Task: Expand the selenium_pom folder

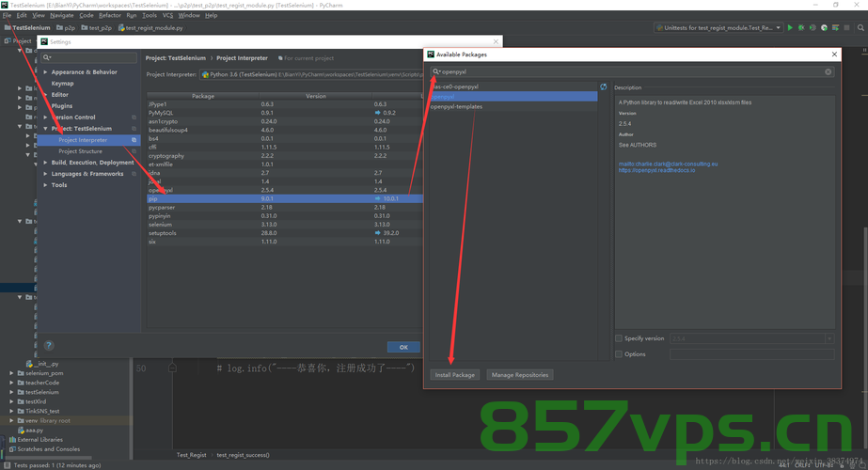Action: tap(11, 373)
